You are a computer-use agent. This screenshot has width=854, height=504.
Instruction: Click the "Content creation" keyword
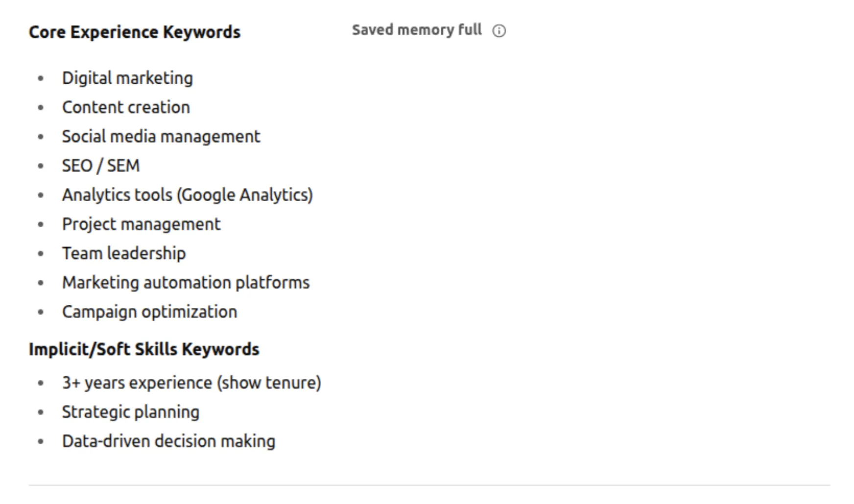126,107
